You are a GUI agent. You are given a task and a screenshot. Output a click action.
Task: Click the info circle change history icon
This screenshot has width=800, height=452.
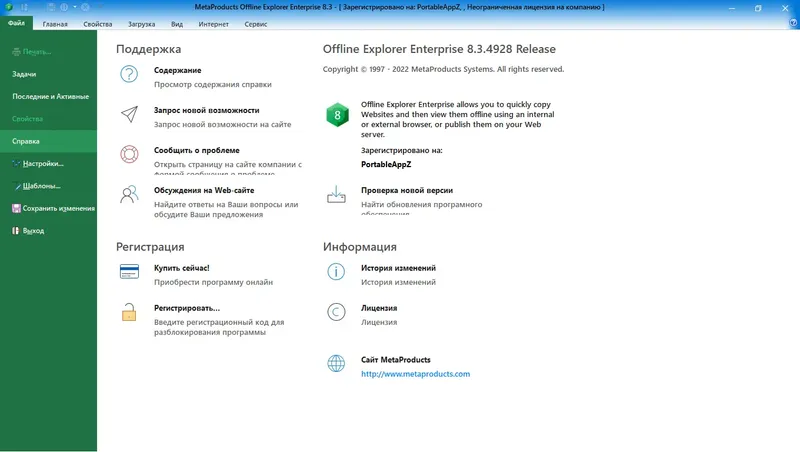[336, 272]
